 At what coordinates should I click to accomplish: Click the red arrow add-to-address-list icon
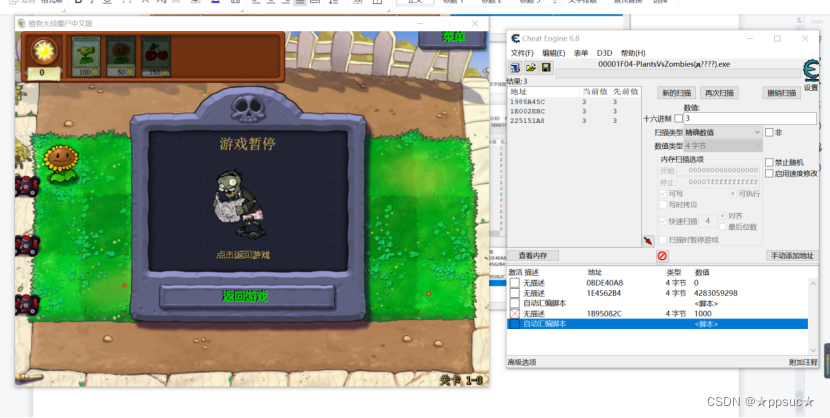[648, 241]
